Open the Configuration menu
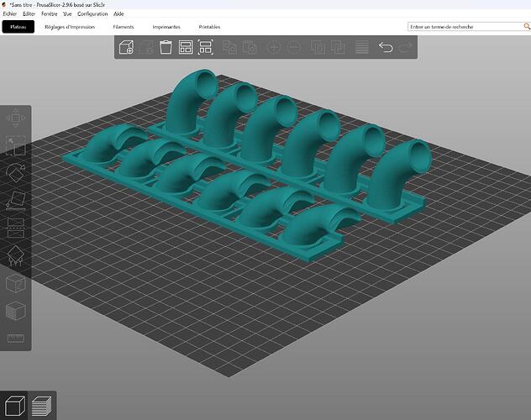This screenshot has height=420, width=531. [92, 14]
